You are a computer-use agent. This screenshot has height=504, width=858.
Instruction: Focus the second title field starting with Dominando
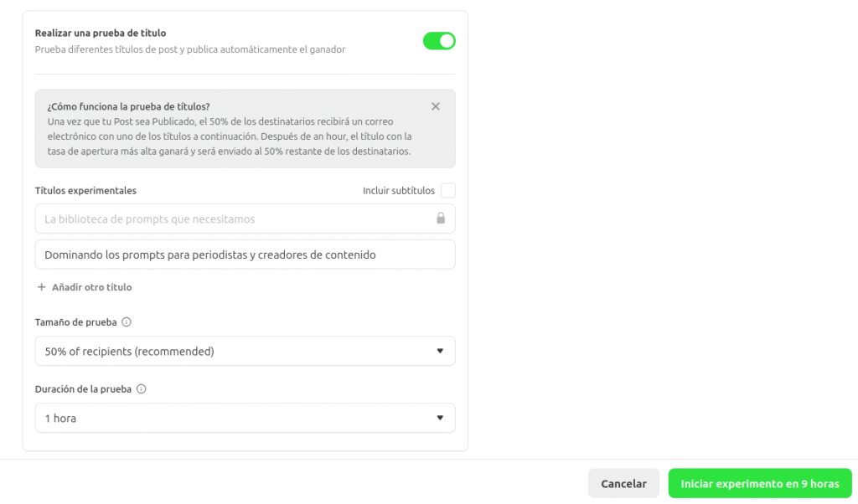(x=245, y=255)
